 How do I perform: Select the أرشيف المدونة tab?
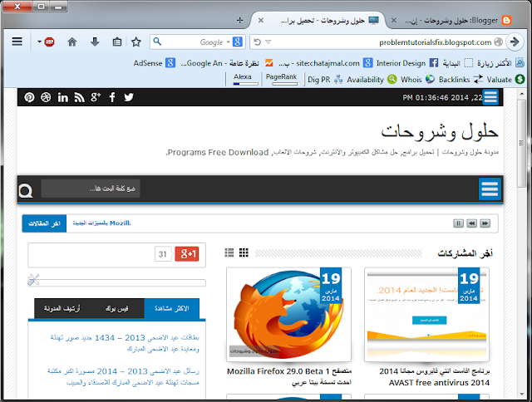pos(62,308)
